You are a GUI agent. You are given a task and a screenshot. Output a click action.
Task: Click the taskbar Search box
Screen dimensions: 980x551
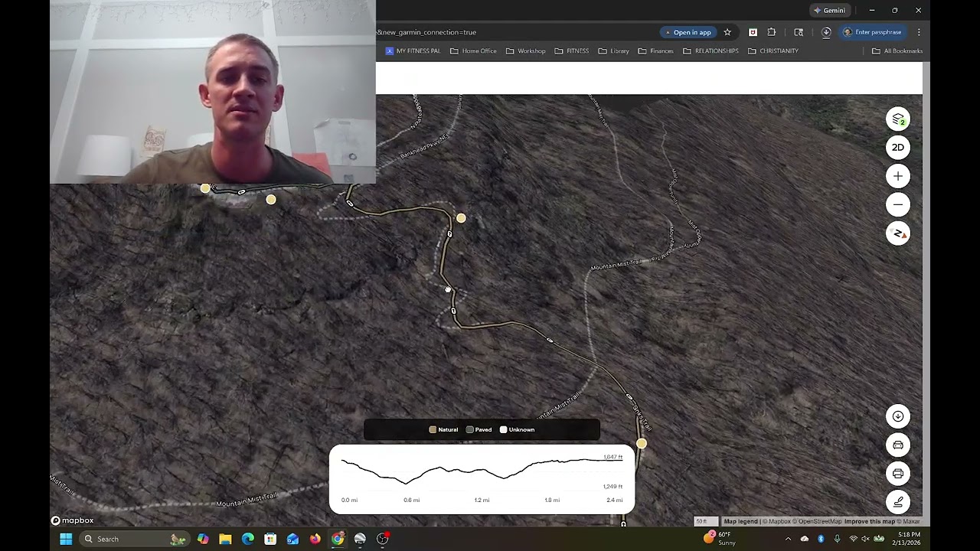[x=134, y=539]
